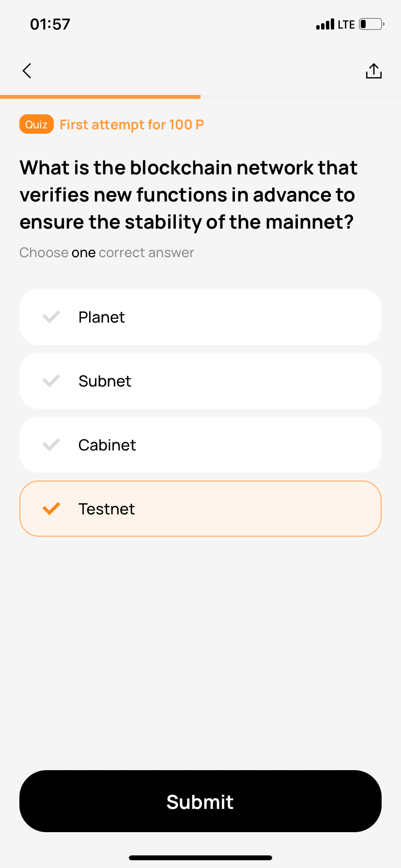Tap the "First attempt for 100 P" text
The height and width of the screenshot is (868, 401).
point(132,124)
